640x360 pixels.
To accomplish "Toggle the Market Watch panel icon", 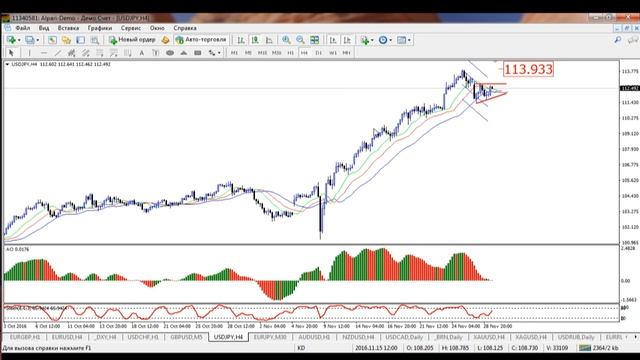I will tap(52, 40).
